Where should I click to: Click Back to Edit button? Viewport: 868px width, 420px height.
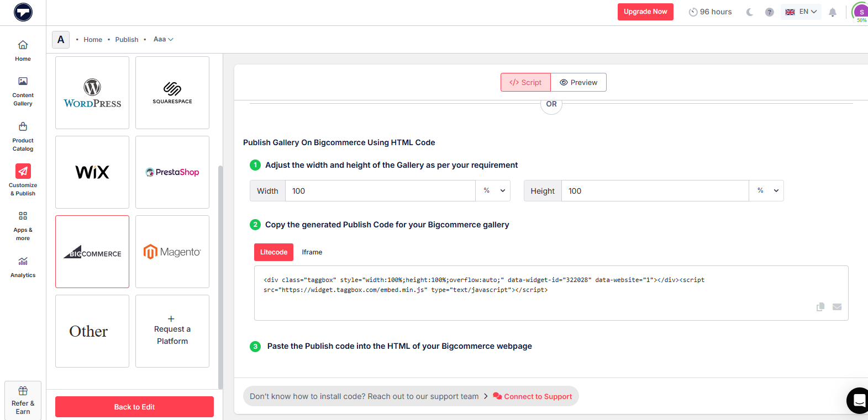pos(134,407)
